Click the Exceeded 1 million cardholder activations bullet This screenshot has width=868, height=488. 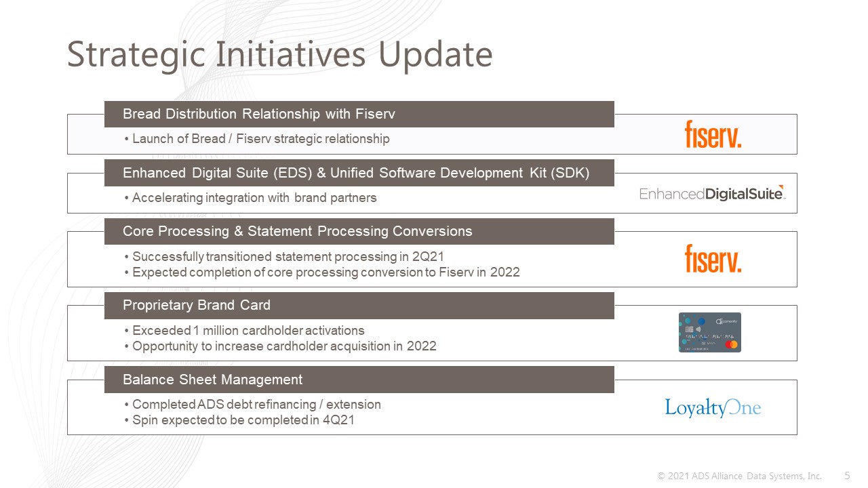click(x=244, y=331)
